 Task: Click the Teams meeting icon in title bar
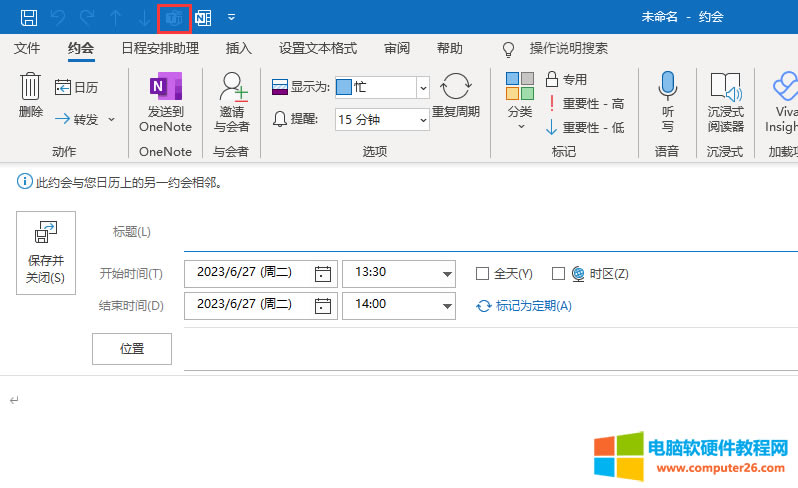click(174, 18)
